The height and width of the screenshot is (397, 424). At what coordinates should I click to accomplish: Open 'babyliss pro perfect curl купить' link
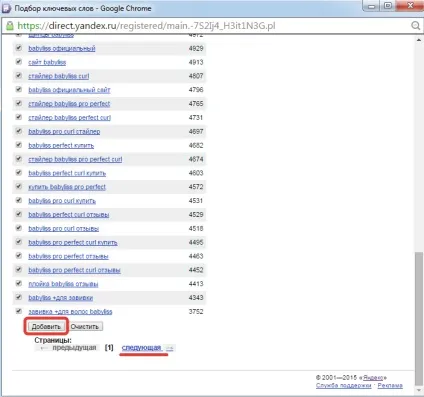[73, 242]
